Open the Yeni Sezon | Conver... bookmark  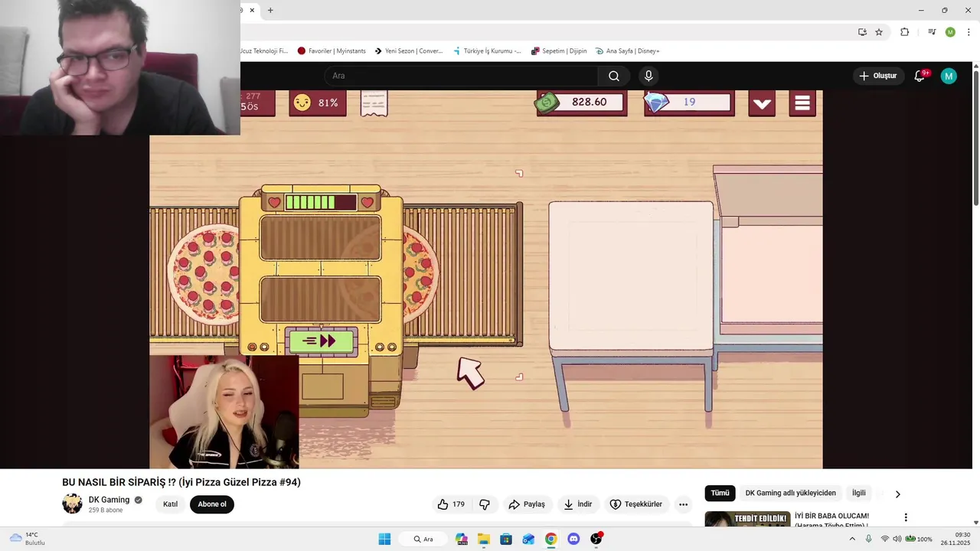click(408, 51)
